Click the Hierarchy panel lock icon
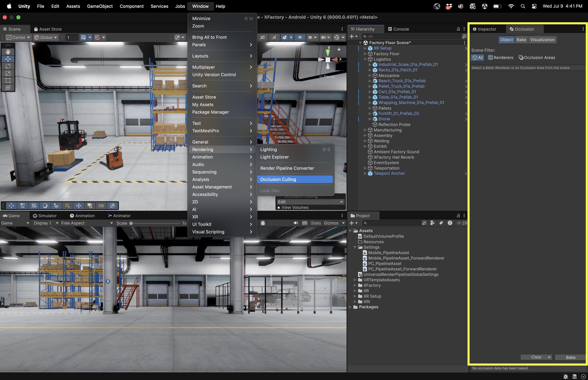Screen dimensions: 588x380 (x=458, y=29)
